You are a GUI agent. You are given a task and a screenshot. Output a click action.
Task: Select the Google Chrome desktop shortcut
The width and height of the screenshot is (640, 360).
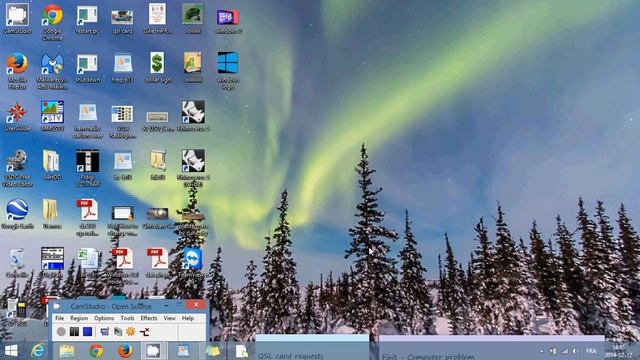click(x=52, y=22)
